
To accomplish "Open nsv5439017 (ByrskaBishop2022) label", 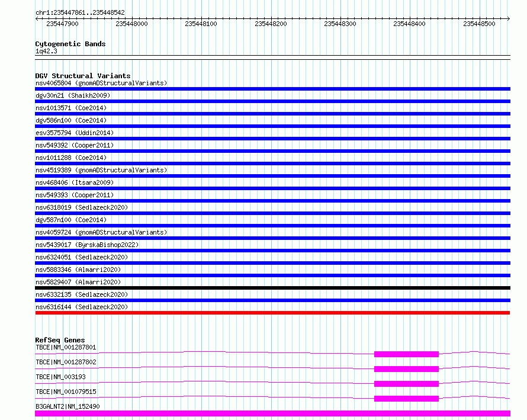I will pos(87,245).
